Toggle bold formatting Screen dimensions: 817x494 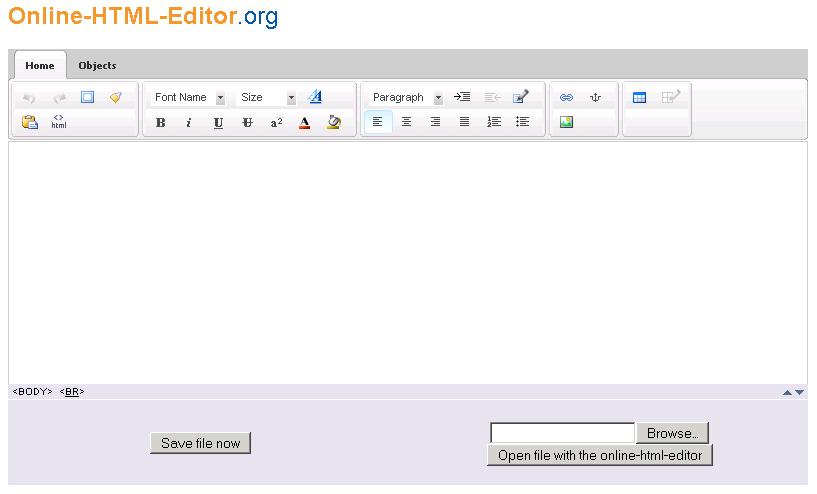pyautogui.click(x=160, y=122)
